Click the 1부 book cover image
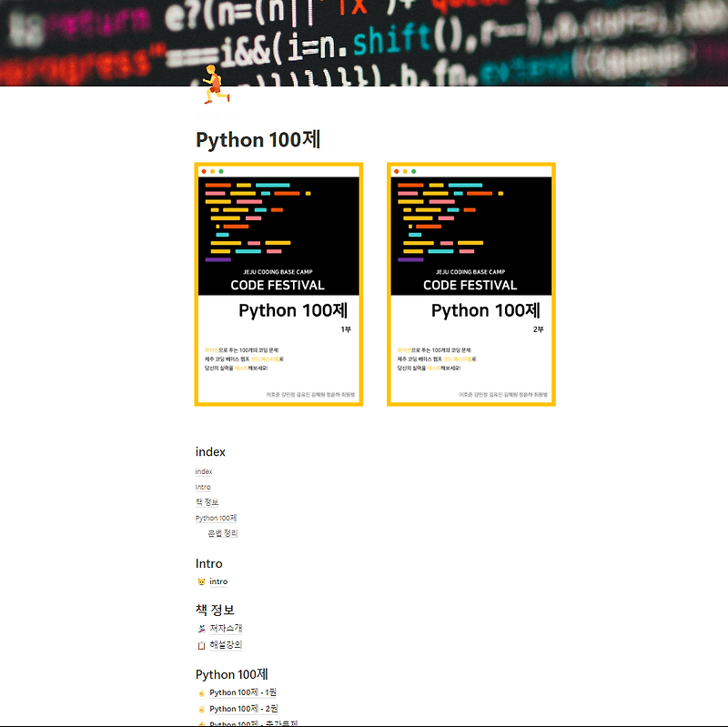Viewport: 728px width, 727px height. point(279,283)
